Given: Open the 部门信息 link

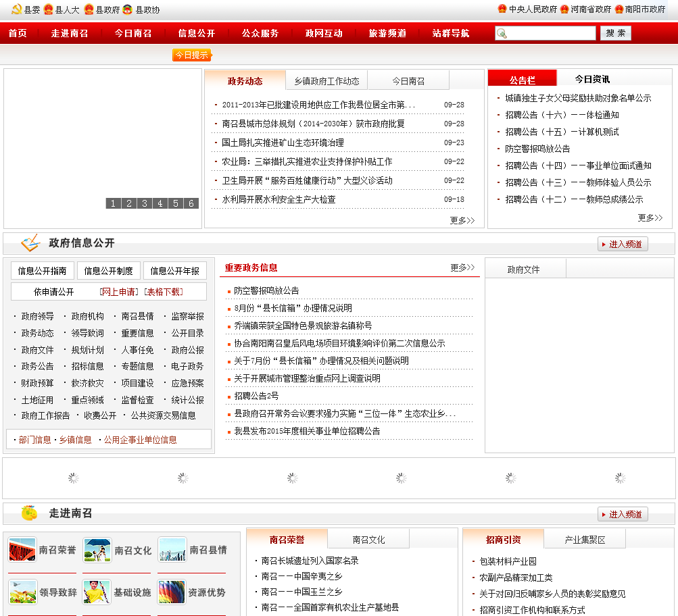Looking at the screenshot, I should tap(35, 440).
